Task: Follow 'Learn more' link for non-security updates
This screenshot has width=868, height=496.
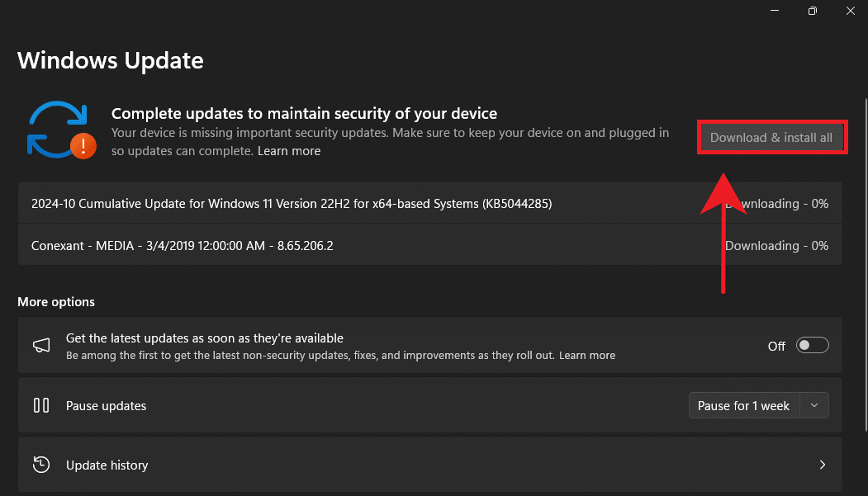Action: (587, 355)
